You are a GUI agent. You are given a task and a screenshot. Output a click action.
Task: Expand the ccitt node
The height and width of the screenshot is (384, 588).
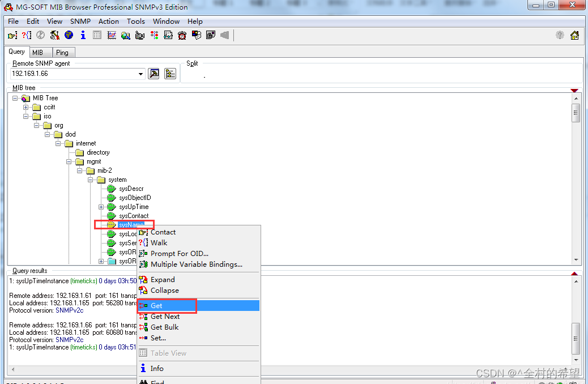pyautogui.click(x=26, y=107)
